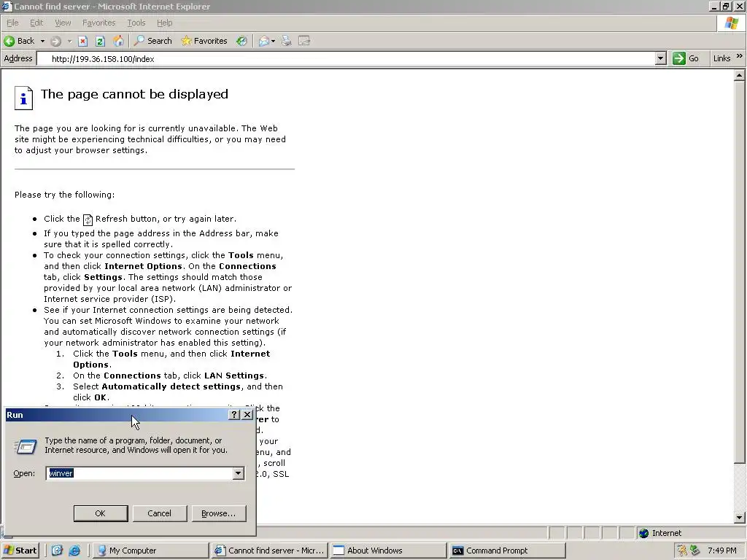Open the Start menu
Screen dimensions: 747x560
20,551
